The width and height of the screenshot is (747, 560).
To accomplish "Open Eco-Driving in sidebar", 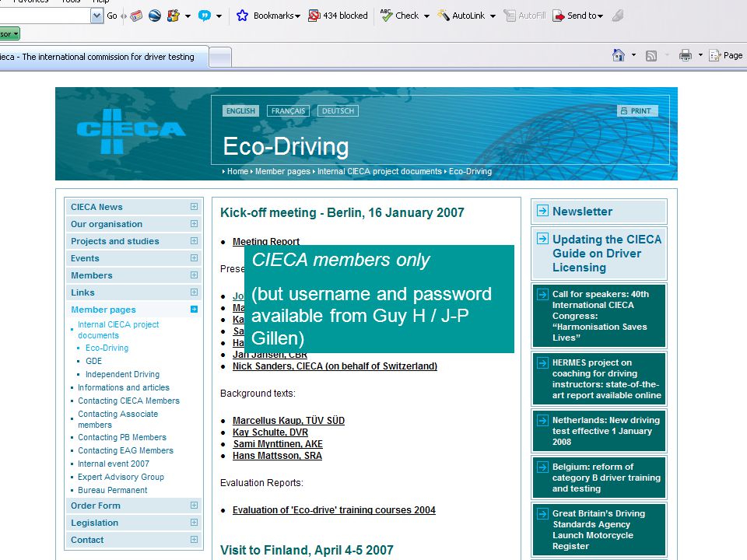I will point(107,348).
